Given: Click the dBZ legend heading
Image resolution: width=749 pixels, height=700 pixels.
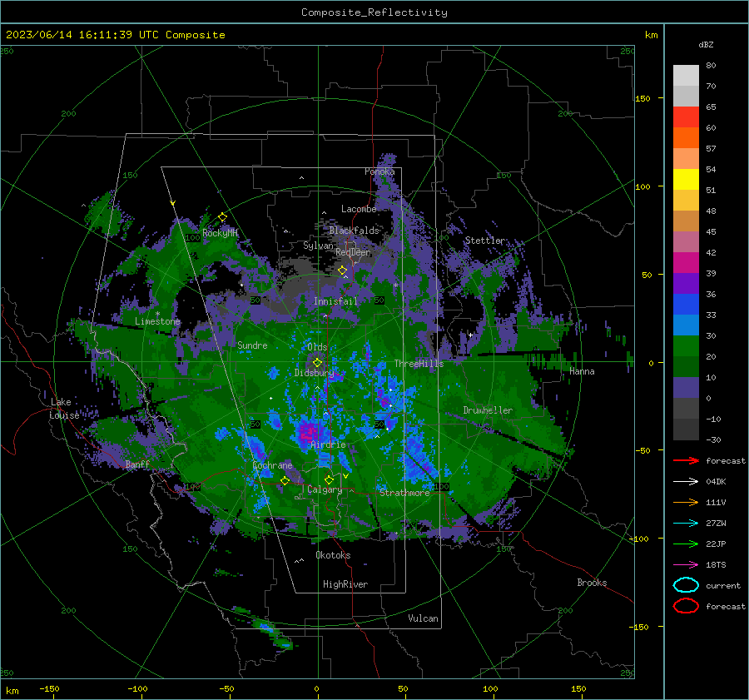Looking at the screenshot, I should pos(706,45).
